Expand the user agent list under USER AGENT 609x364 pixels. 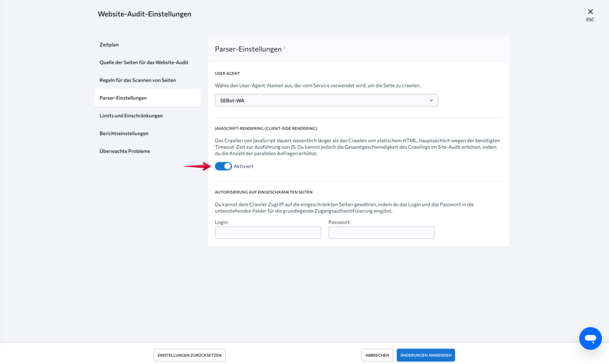pyautogui.click(x=326, y=100)
